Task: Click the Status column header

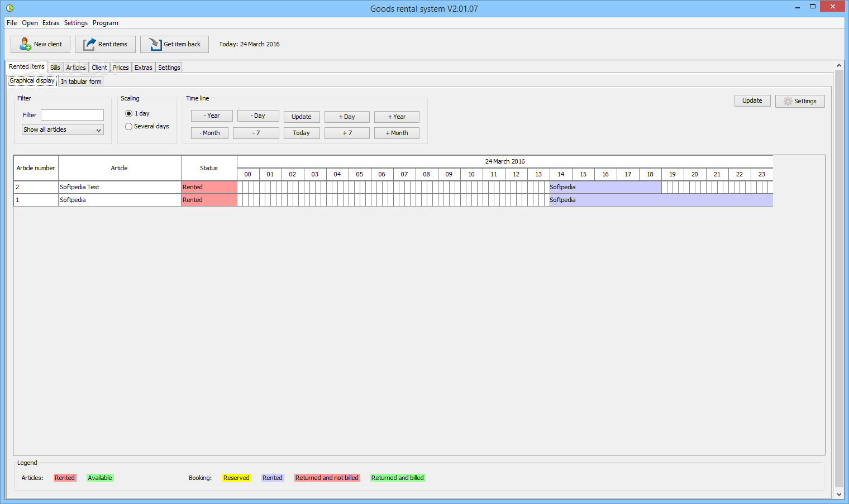Action: click(x=209, y=168)
